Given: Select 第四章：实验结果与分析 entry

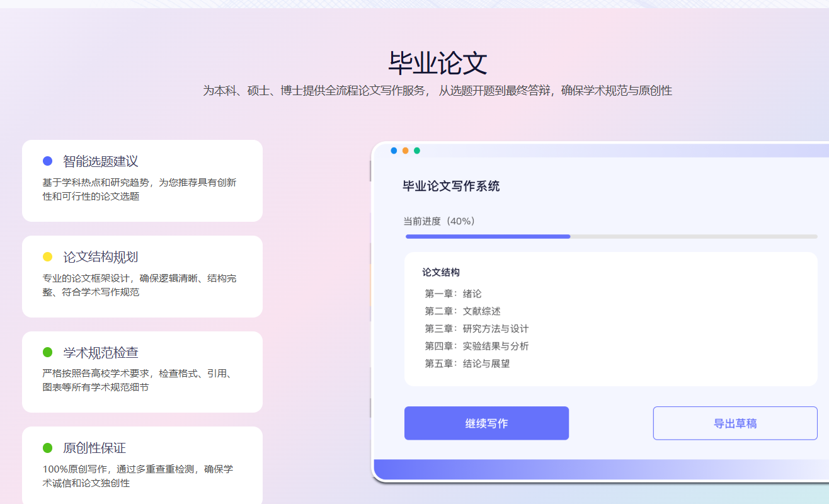Looking at the screenshot, I should click(477, 346).
